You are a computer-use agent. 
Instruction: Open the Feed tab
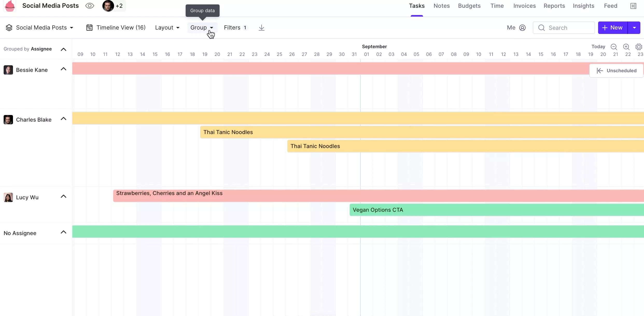(611, 6)
